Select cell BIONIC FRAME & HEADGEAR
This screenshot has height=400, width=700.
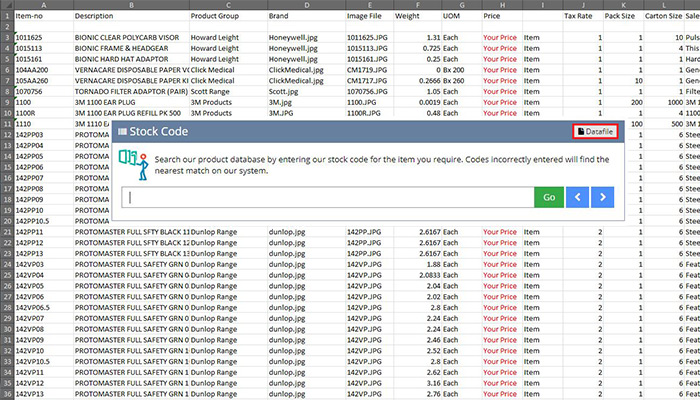pyautogui.click(x=131, y=48)
